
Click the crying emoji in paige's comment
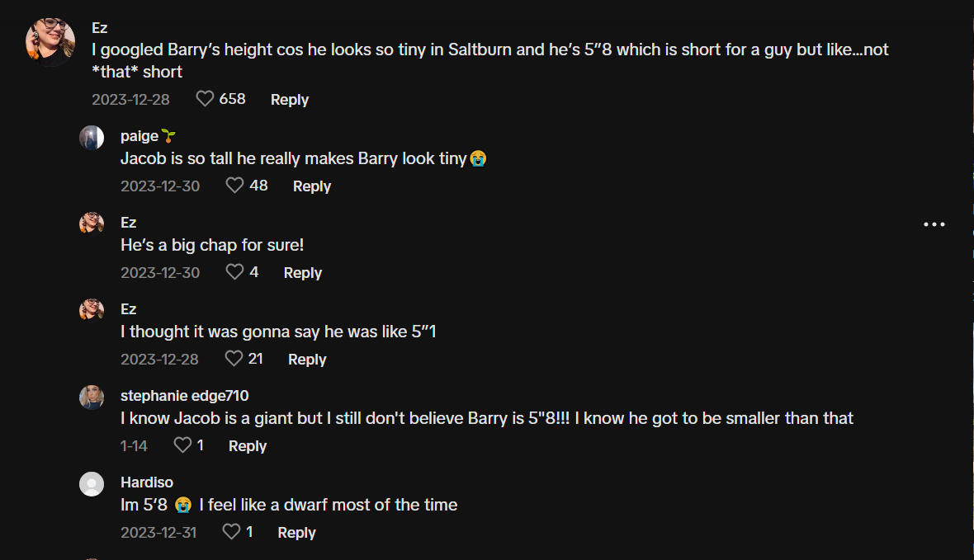tap(479, 157)
